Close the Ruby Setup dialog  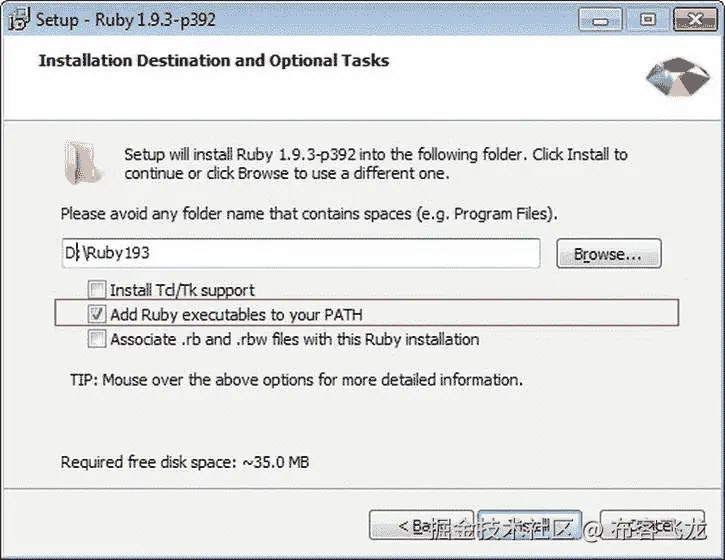click(x=694, y=18)
